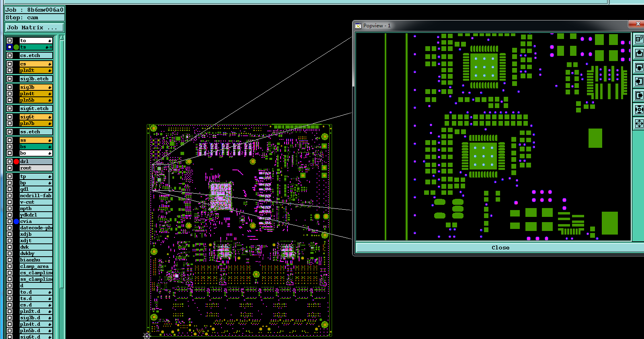644x339 pixels.
Task: Toggle the checkbox for the pln5b layer
Action: coord(10,100)
